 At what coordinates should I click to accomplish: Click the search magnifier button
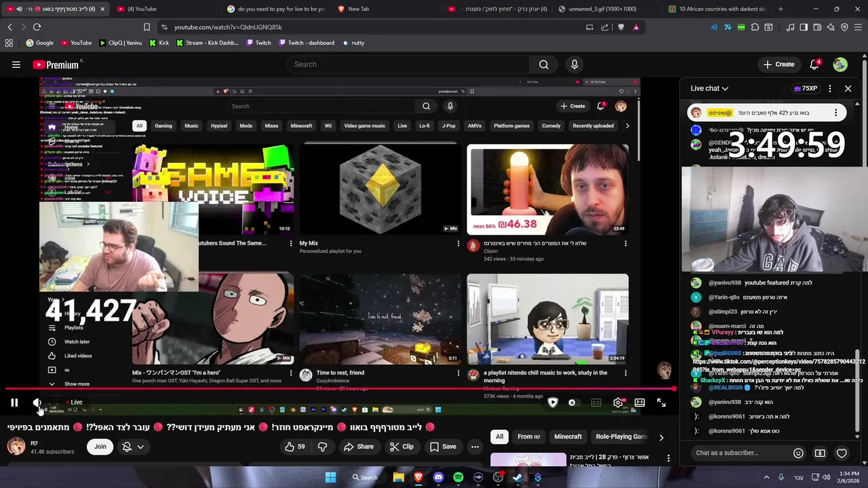[544, 64]
